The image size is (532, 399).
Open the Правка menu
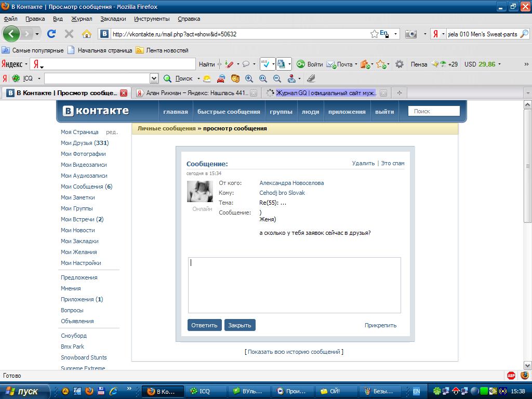pyautogui.click(x=35, y=19)
